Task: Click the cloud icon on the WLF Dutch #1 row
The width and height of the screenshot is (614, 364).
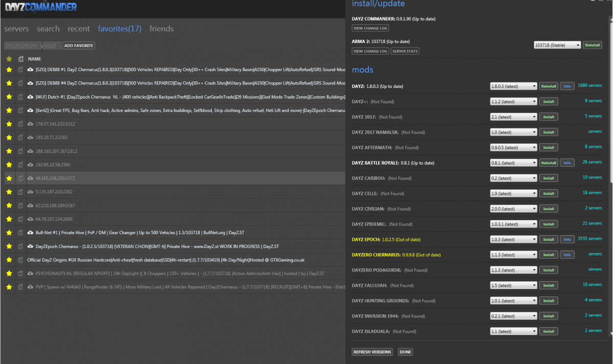Action: click(x=31, y=97)
